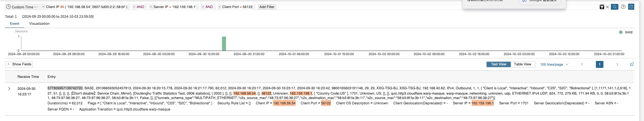The height and width of the screenshot is (121, 644).
Task: Run search with the magnifier button
Action: click(615, 7)
